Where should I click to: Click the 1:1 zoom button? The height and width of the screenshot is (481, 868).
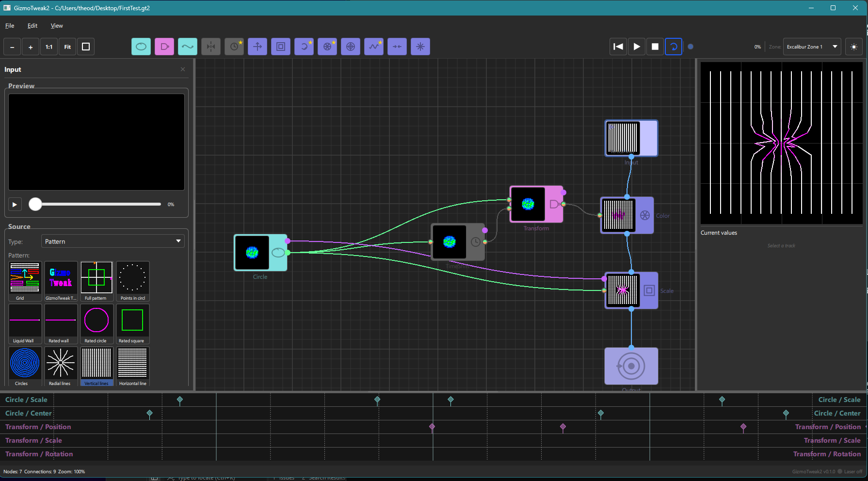48,47
